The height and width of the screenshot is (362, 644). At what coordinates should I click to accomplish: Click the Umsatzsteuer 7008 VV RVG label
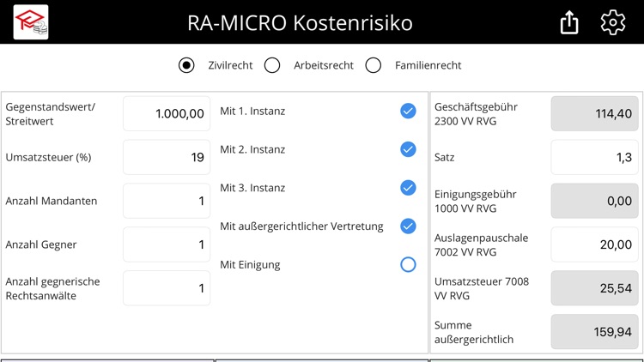[x=482, y=288]
